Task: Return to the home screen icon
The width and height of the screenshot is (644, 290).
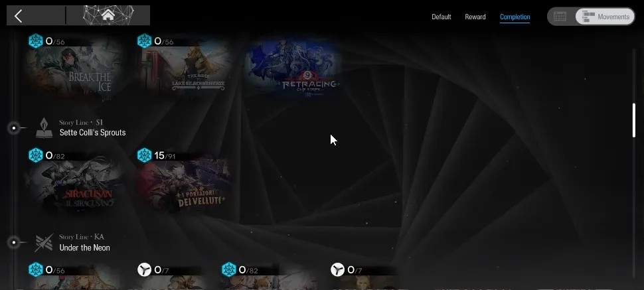Action: tap(108, 15)
